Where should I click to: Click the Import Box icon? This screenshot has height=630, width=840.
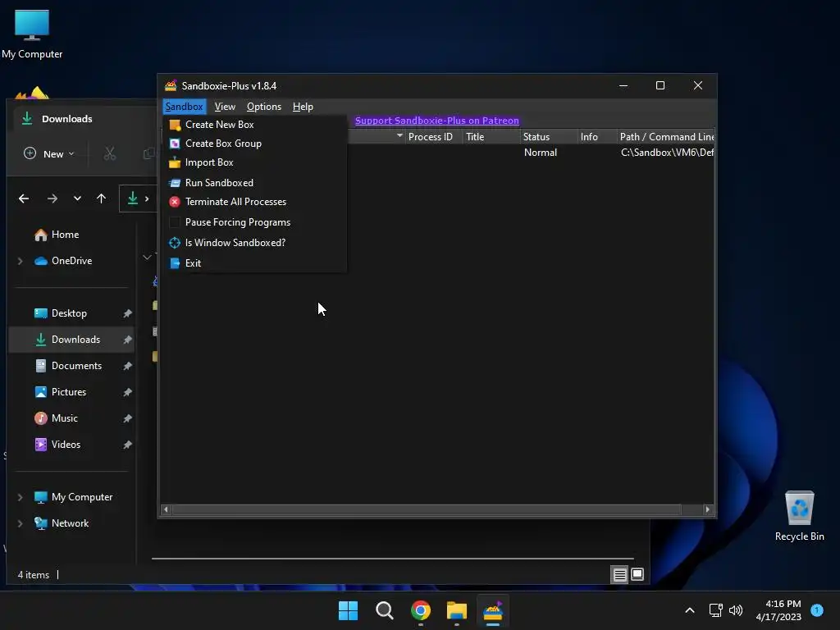(175, 162)
